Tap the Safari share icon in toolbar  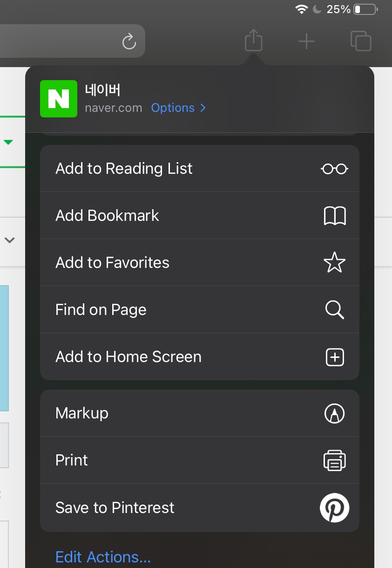253,40
